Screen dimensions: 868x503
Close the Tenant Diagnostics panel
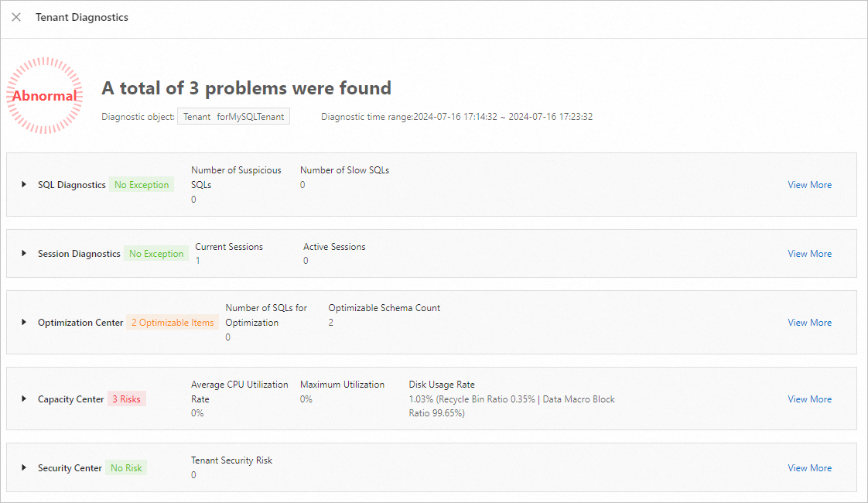click(x=16, y=17)
